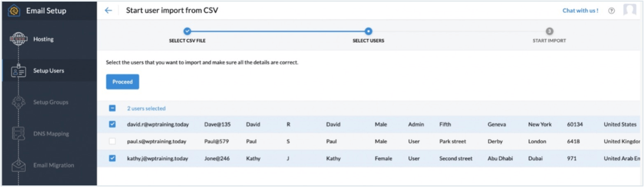Open Hosting in the sidebar
The image size is (644, 187).
click(43, 39)
